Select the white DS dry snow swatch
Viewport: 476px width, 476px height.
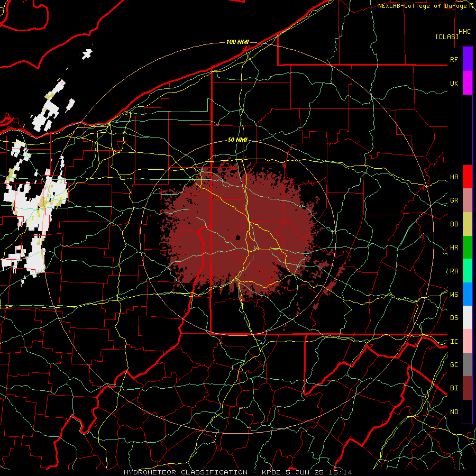[x=467, y=317]
